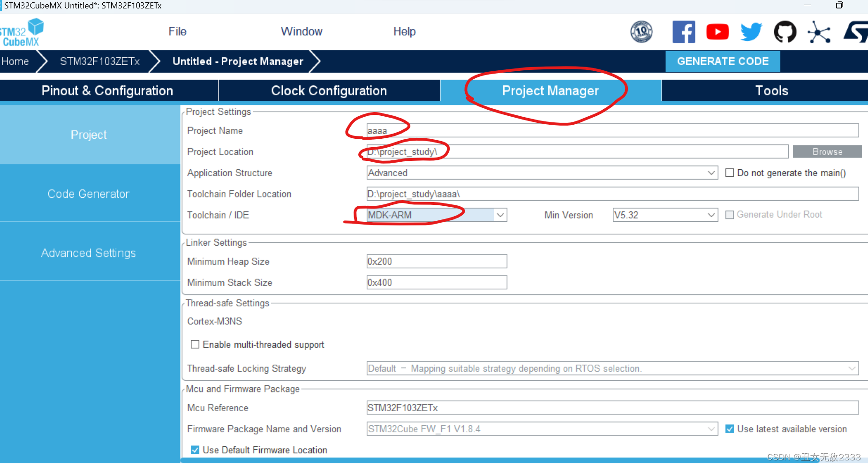This screenshot has width=868, height=466.
Task: Click the STM32CubeMX logo icon
Action: tap(22, 32)
